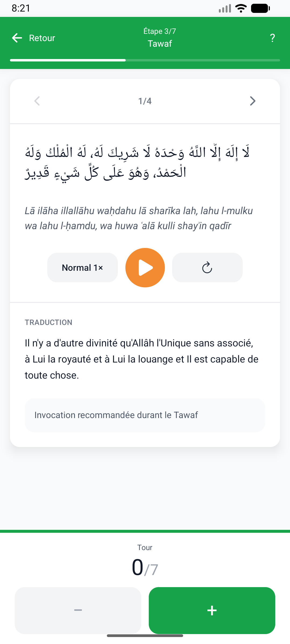This screenshot has width=290, height=644.
Task: Open help via question mark icon
Action: pos(272,38)
